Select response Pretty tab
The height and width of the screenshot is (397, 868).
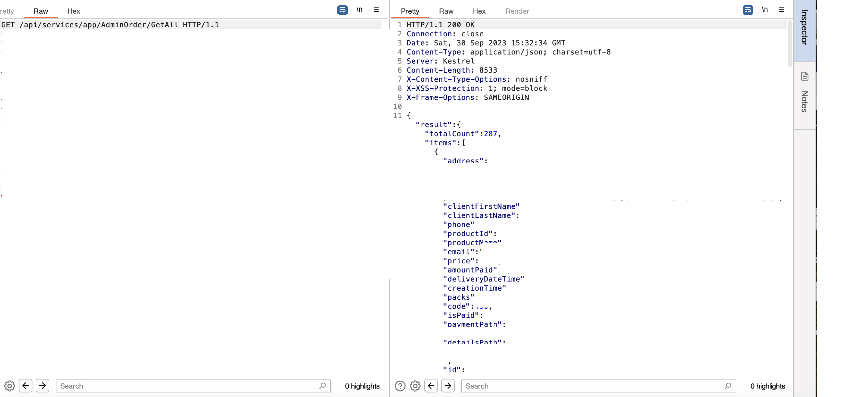point(410,11)
